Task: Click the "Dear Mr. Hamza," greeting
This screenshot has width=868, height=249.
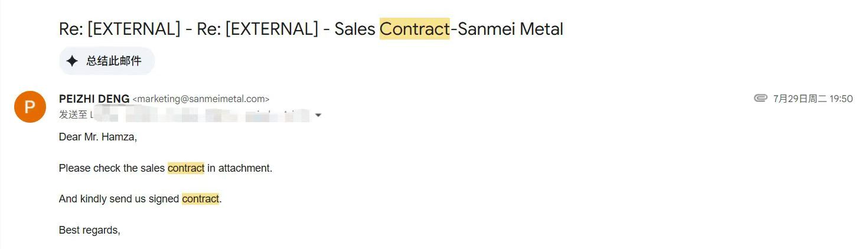Action: pos(97,137)
